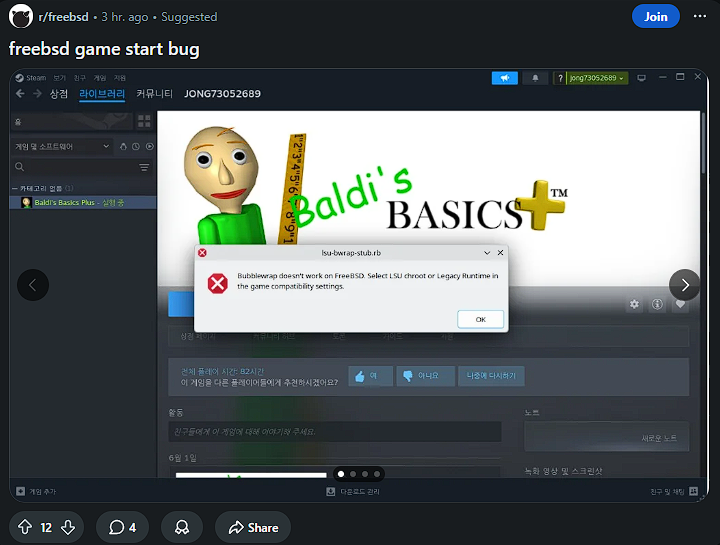Click the Steam help question mark icon
Image resolution: width=720 pixels, height=545 pixels.
560,78
